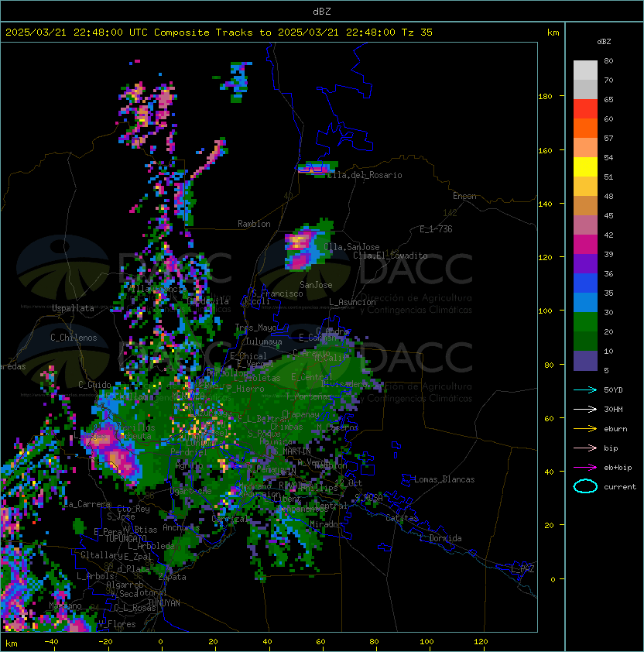Click the cyan 'current' ellipse symbol
The height and width of the screenshot is (652, 644).
585,486
